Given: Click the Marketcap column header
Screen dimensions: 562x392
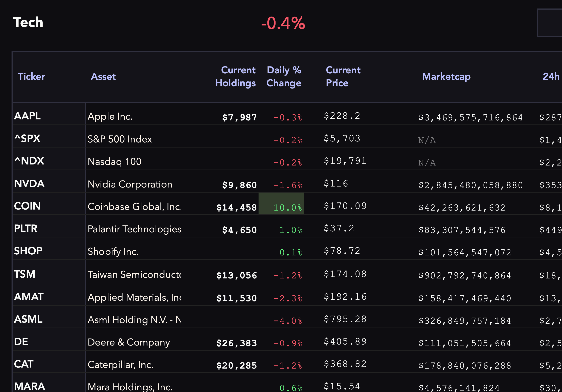Looking at the screenshot, I should pyautogui.click(x=446, y=77).
